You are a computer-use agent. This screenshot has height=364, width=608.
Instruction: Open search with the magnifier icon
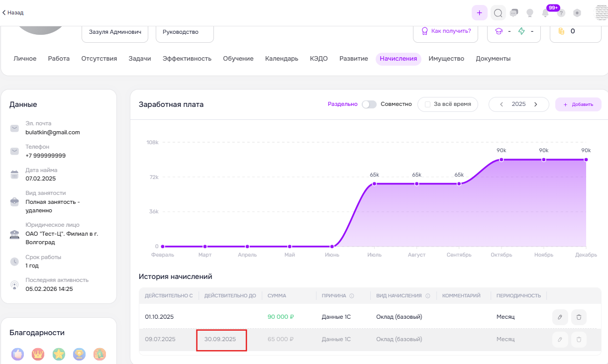tap(498, 13)
